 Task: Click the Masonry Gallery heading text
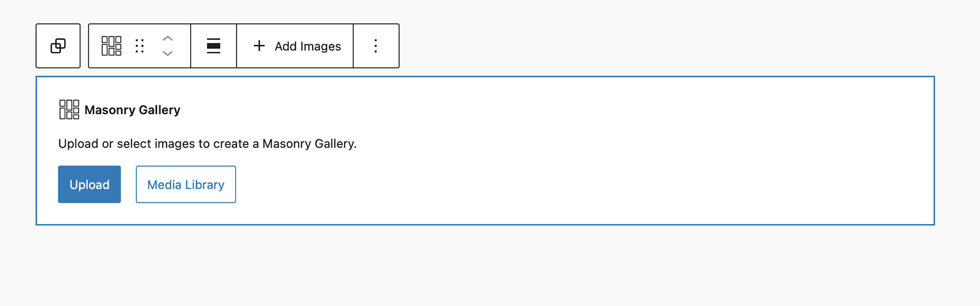pos(132,110)
